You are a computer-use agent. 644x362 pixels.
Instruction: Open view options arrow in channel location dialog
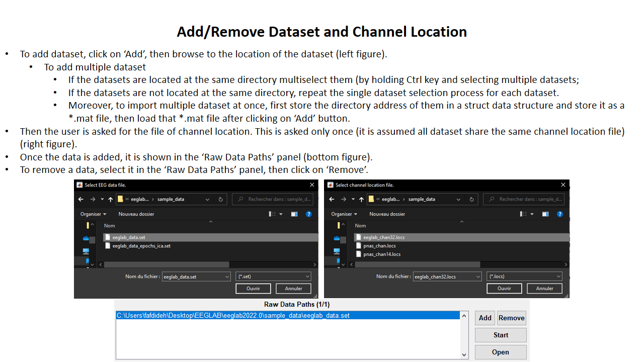tap(532, 214)
